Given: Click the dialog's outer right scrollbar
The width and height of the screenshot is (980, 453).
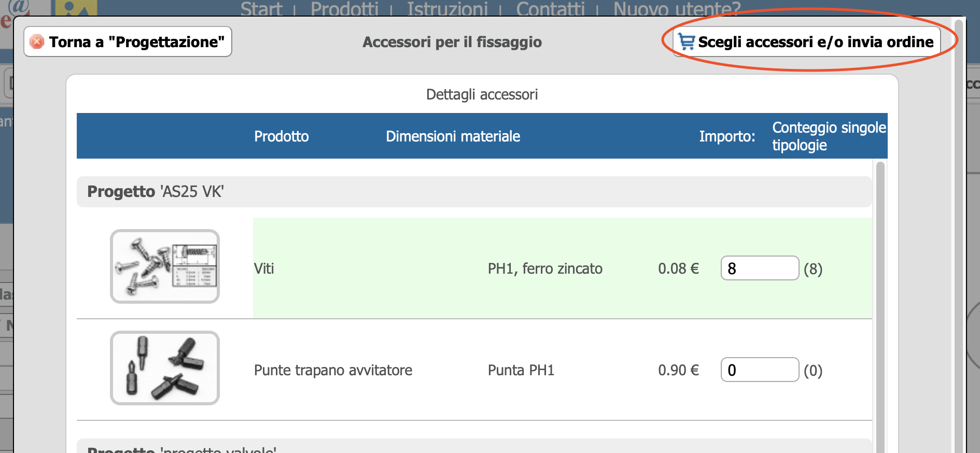Looking at the screenshot, I should pos(959,233).
